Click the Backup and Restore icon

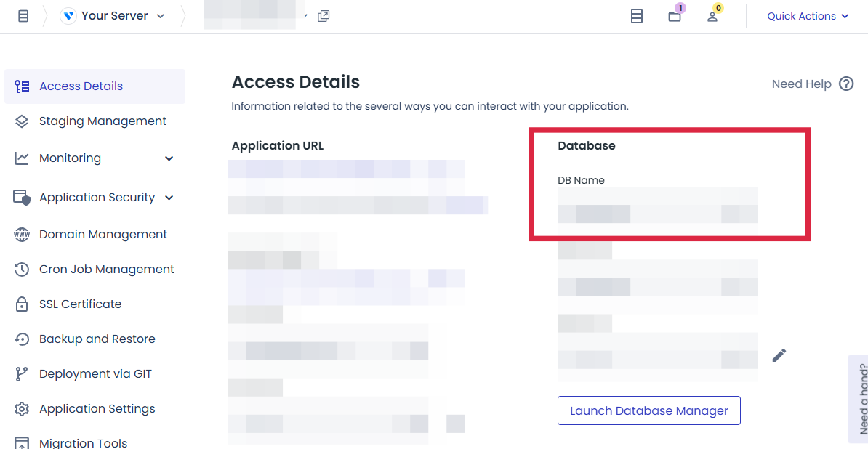tap(22, 339)
